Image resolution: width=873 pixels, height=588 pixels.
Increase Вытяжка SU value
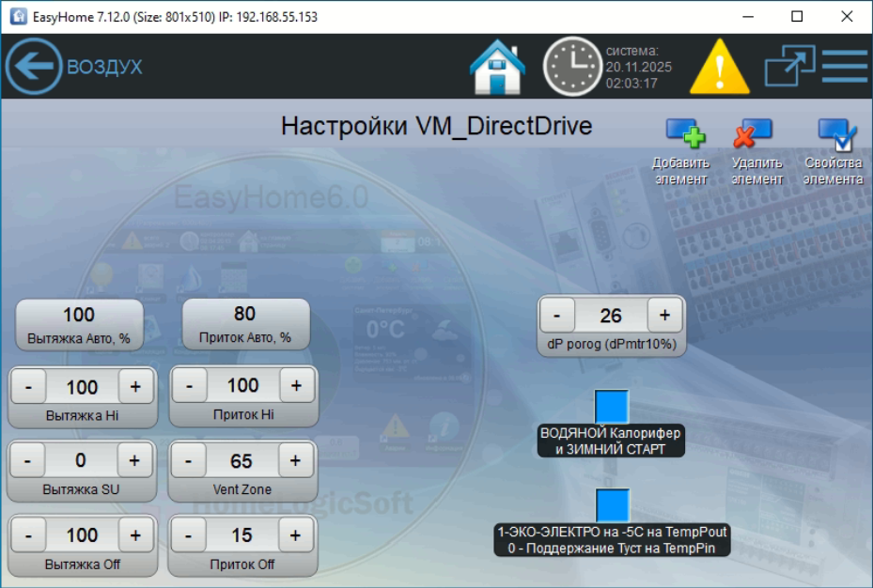pyautogui.click(x=134, y=460)
